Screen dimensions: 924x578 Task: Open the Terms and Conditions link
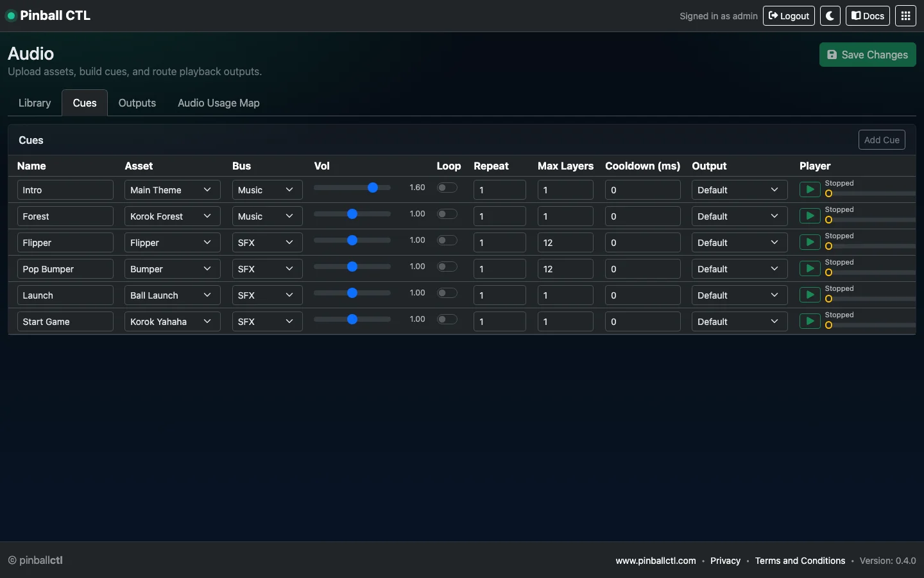800,561
